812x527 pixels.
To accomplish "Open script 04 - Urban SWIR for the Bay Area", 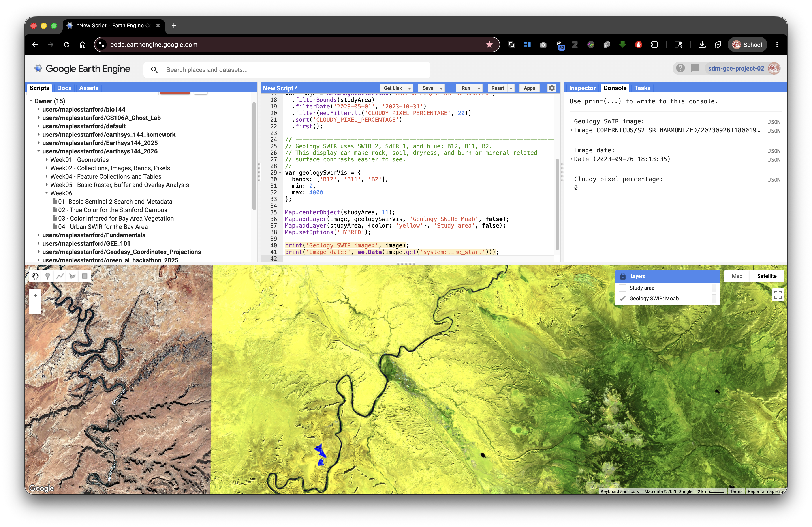I will [103, 227].
